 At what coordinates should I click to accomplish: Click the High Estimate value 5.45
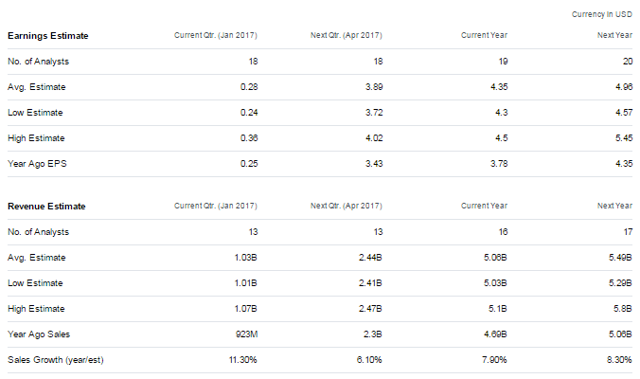[624, 138]
